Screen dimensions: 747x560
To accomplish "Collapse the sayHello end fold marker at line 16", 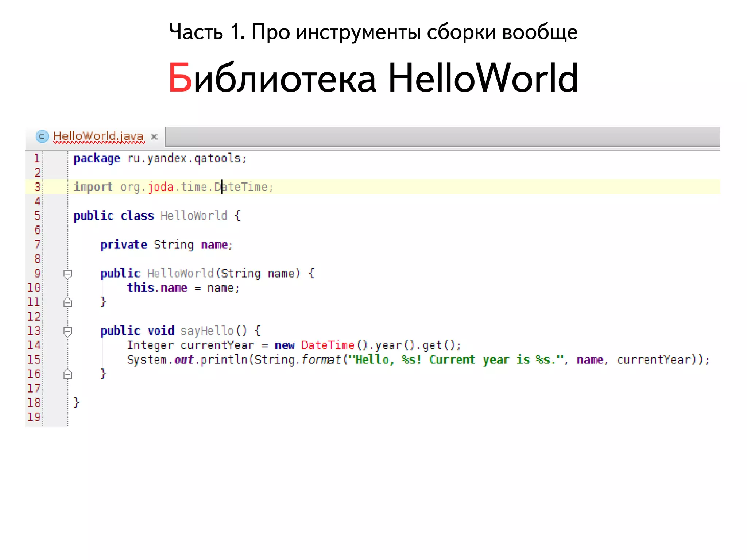I will point(67,374).
